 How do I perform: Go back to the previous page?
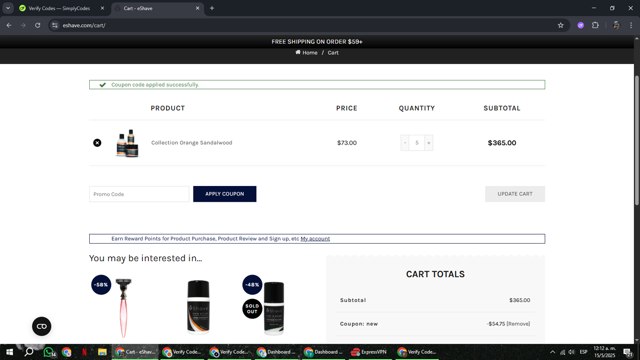coord(9,25)
